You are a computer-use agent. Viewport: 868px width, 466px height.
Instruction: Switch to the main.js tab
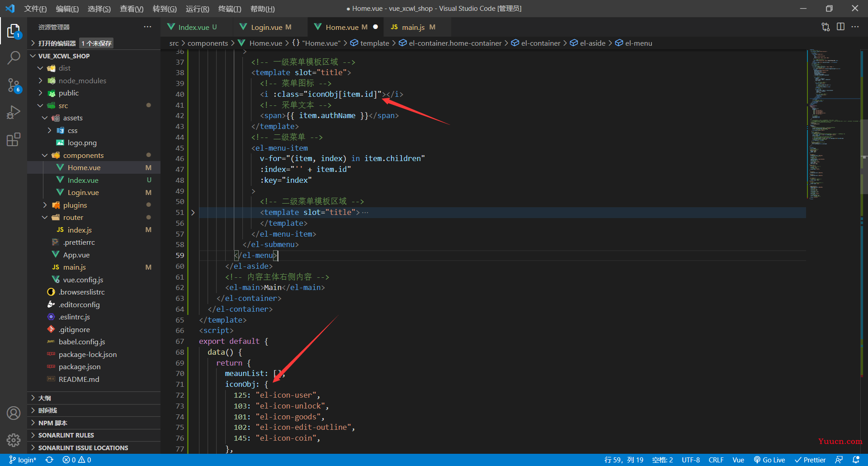(x=418, y=27)
